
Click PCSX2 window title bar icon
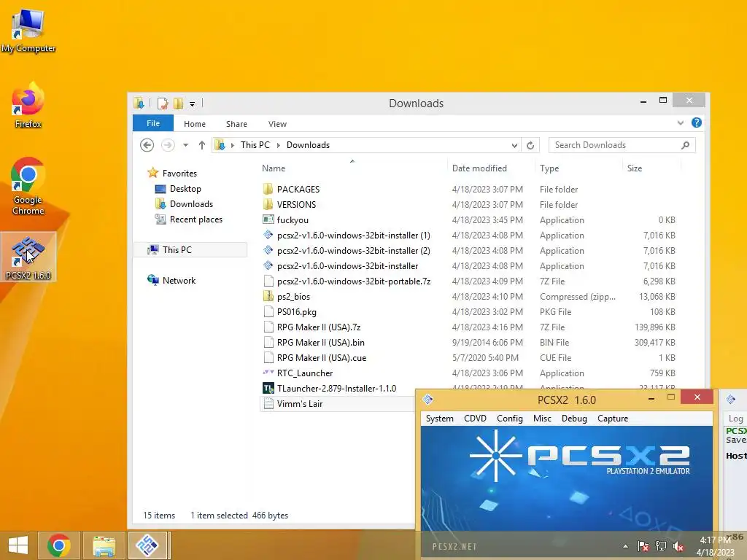[427, 400]
